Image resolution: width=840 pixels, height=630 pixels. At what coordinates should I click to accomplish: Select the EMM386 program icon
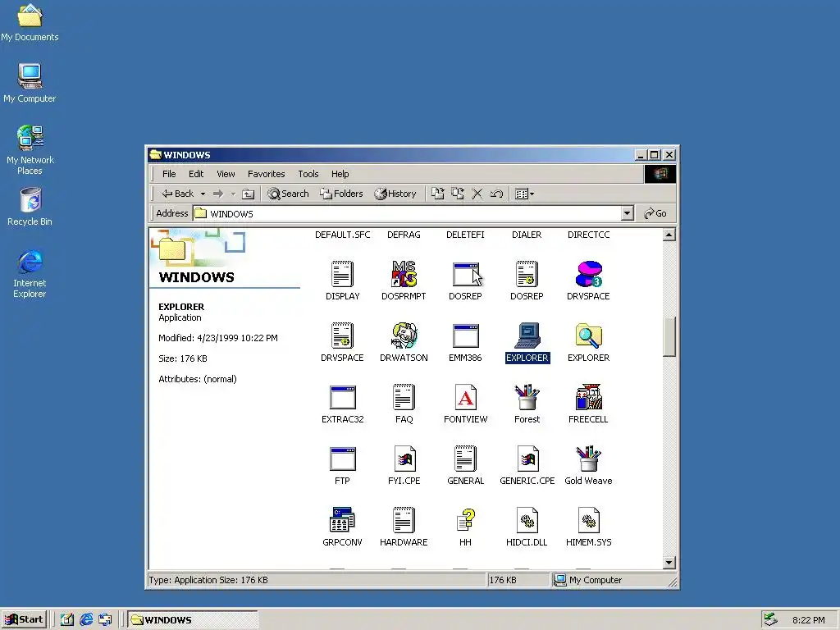[x=466, y=336]
